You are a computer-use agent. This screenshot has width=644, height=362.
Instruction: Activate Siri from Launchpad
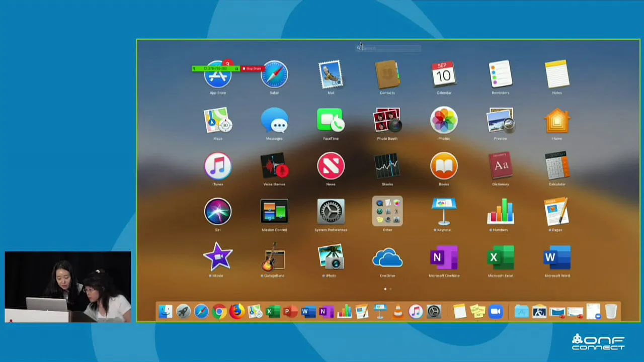pos(218,212)
